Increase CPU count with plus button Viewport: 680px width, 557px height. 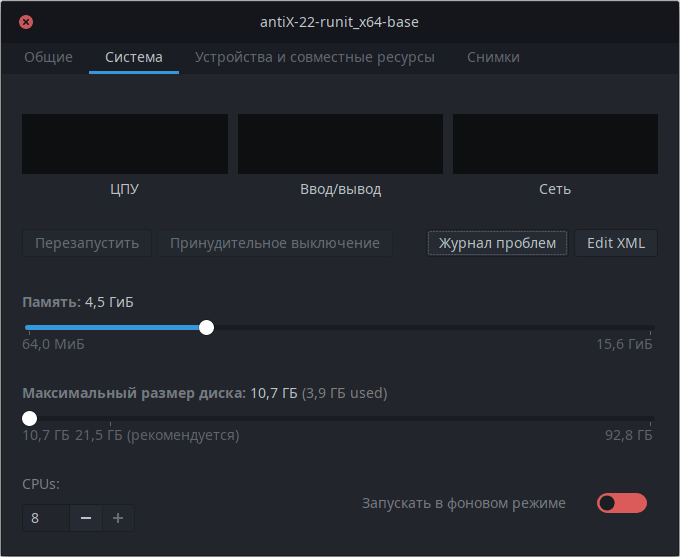117,518
